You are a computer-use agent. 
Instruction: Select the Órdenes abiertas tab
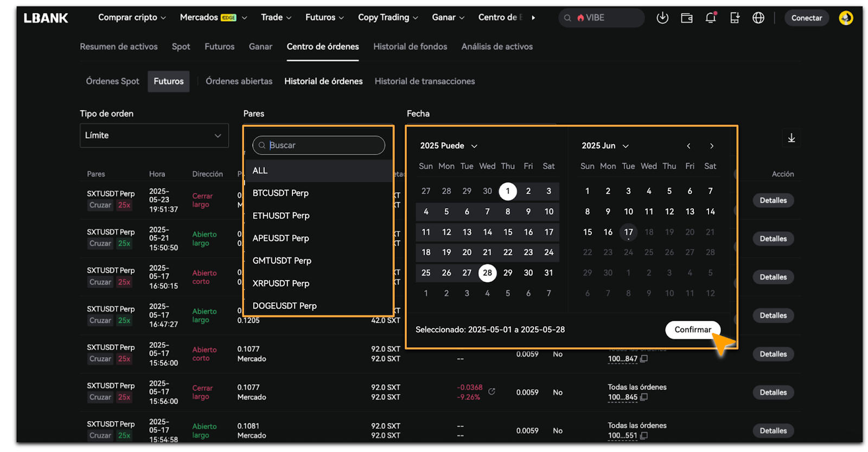[239, 81]
